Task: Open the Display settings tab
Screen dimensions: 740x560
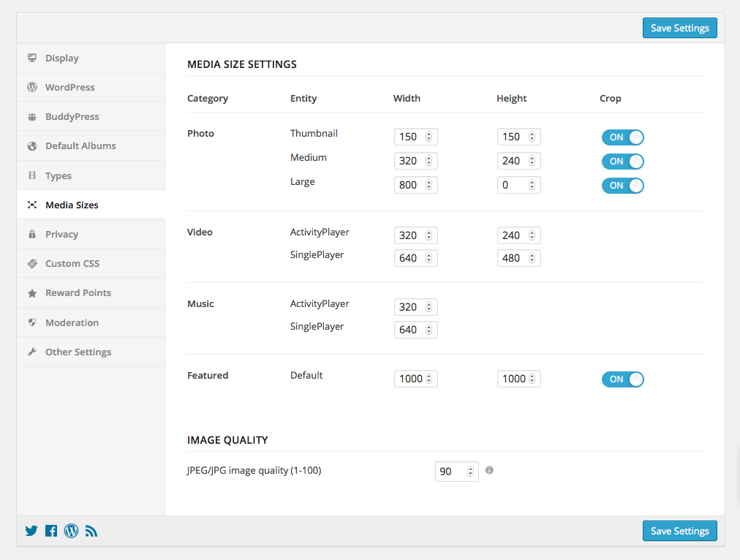Action: pos(61,58)
